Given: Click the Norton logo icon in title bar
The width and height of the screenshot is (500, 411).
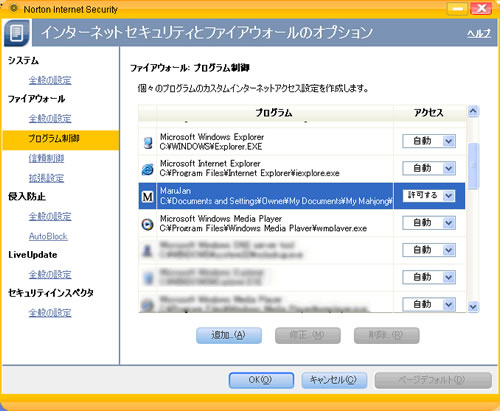Looking at the screenshot, I should pyautogui.click(x=14, y=8).
